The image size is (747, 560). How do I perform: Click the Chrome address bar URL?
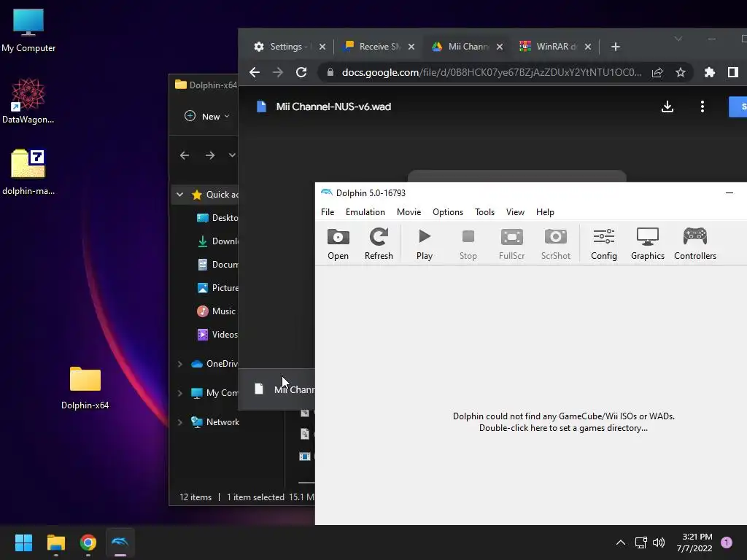(x=492, y=72)
